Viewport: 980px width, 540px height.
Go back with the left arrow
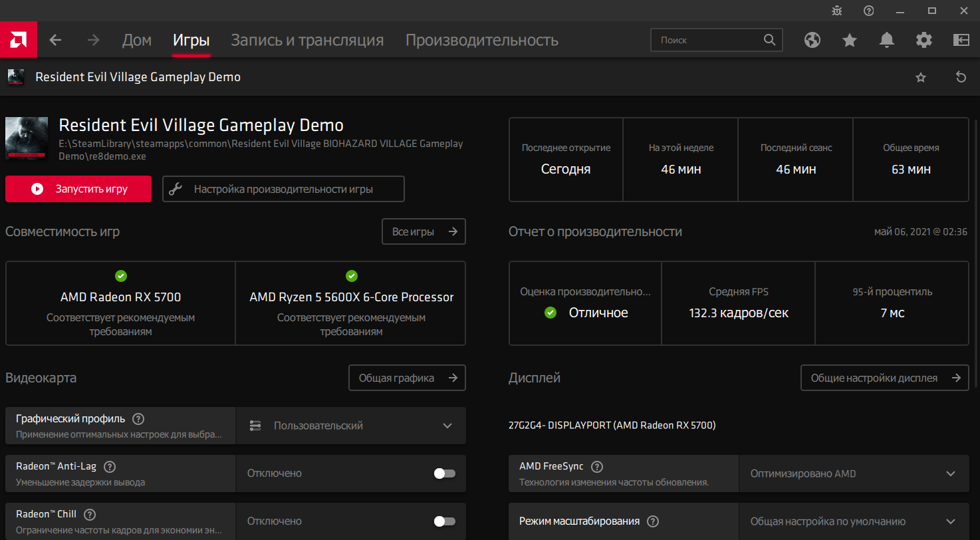[56, 40]
